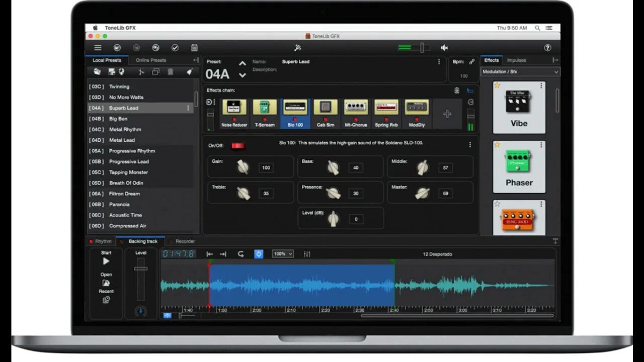This screenshot has height=362, width=644.
Task: Click the open presets folder icon
Action: click(97, 72)
